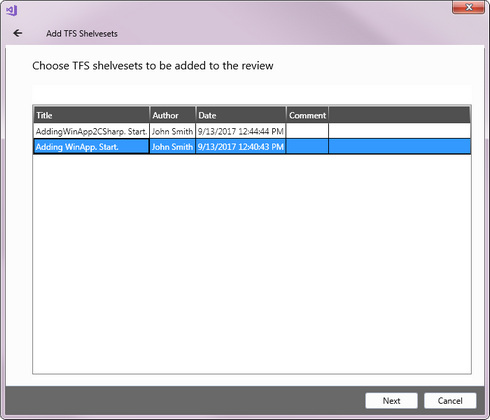Click the Cancel button
The image size is (490, 420).
click(x=450, y=401)
